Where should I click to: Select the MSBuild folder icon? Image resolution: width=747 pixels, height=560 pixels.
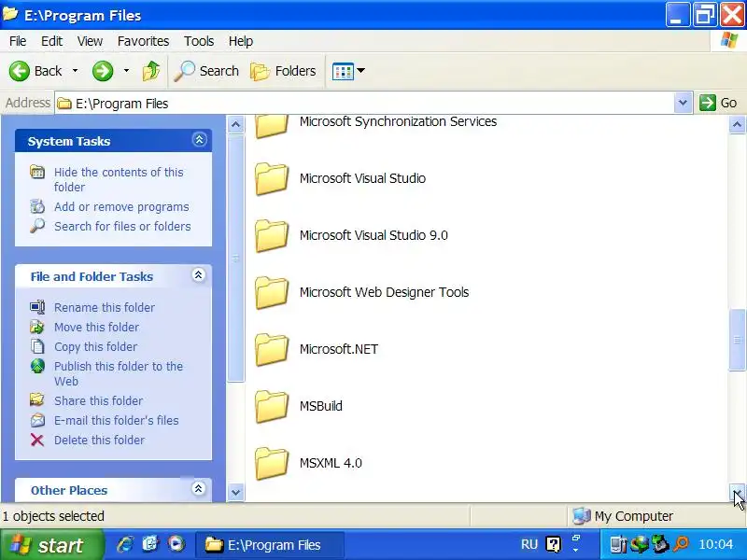pos(272,406)
